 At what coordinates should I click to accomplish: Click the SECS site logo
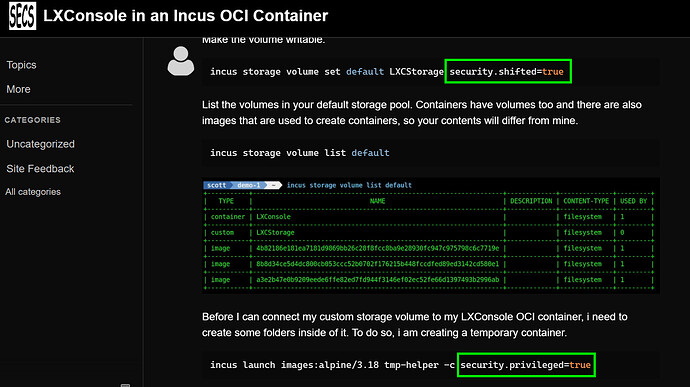pos(22,15)
